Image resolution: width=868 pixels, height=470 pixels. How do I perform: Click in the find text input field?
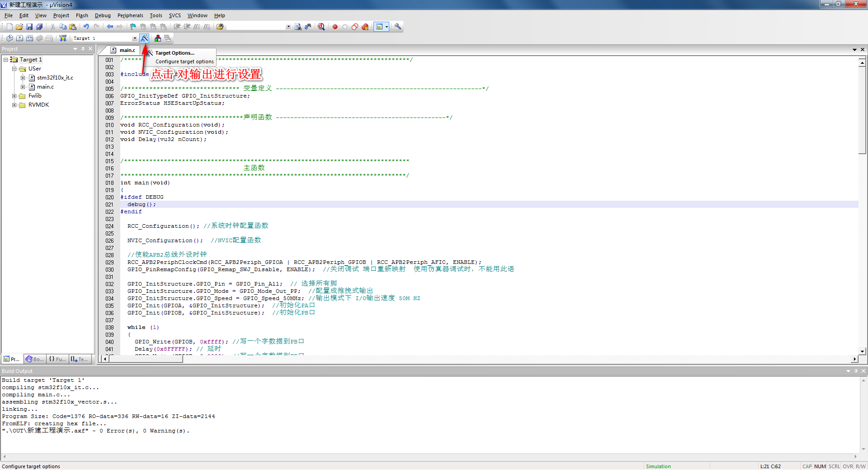tap(255, 27)
